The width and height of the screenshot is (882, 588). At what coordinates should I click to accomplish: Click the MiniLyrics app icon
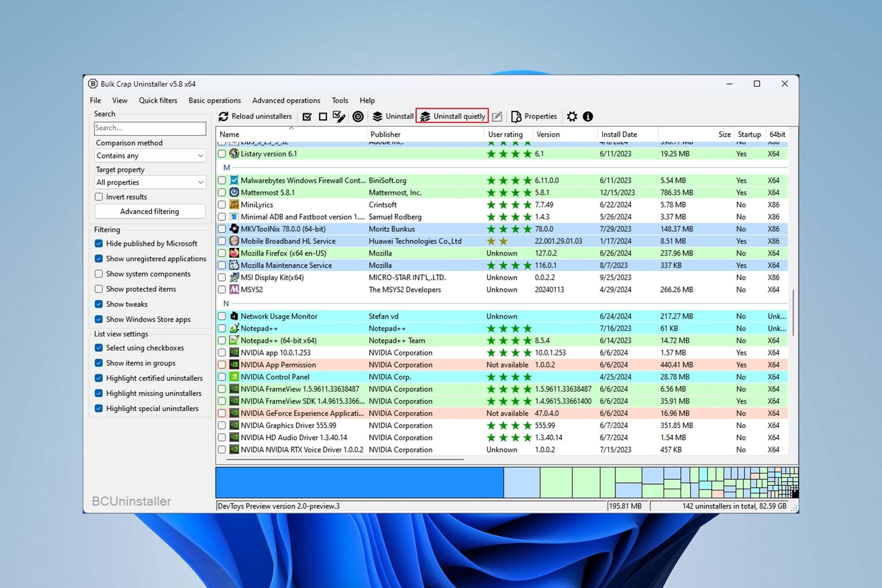[x=234, y=204]
